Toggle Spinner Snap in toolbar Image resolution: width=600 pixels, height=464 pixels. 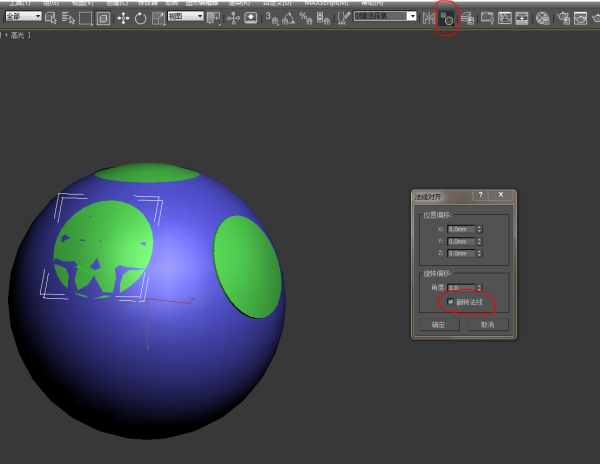pyautogui.click(x=323, y=18)
